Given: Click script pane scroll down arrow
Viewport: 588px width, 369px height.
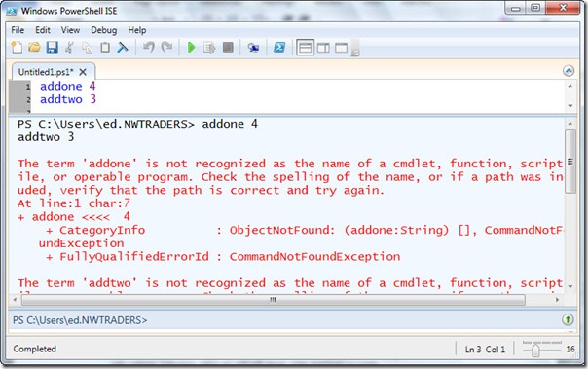Looking at the screenshot, I should pyautogui.click(x=570, y=106).
